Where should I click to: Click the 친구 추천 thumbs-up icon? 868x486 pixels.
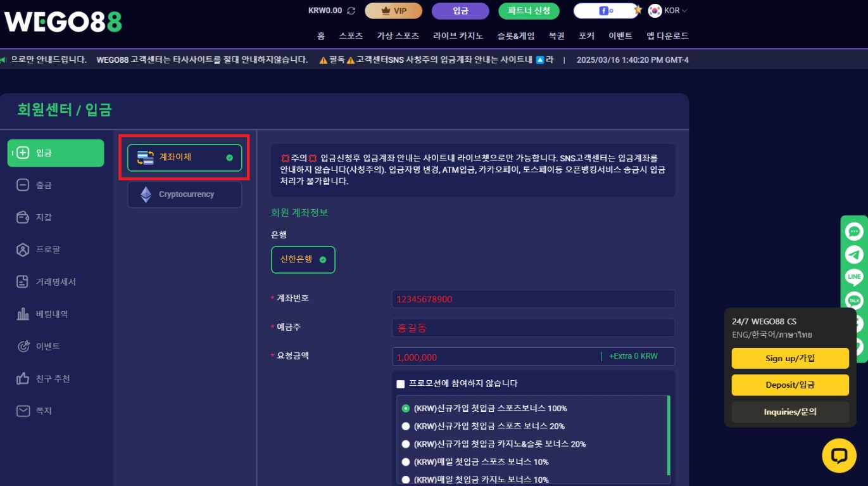(x=23, y=379)
